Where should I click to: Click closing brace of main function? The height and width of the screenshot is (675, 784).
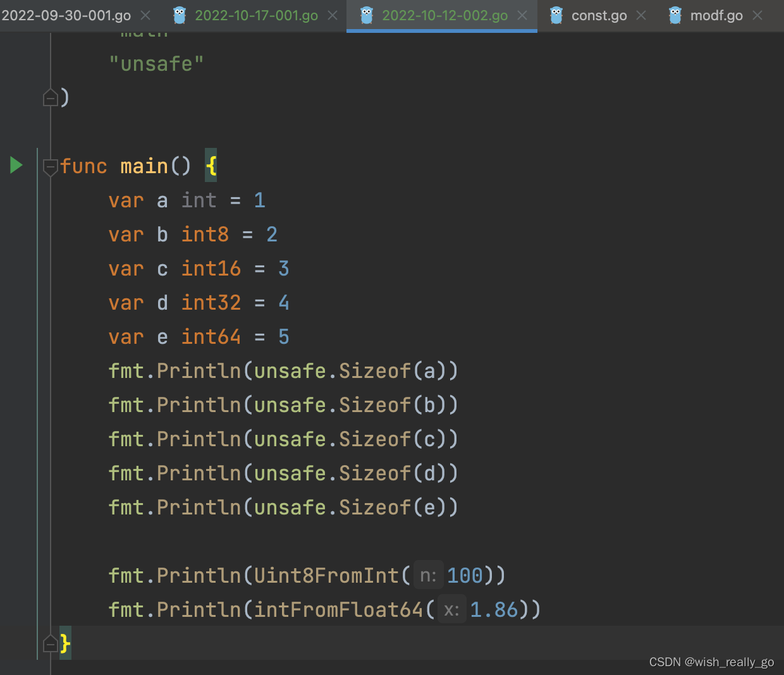tap(65, 643)
